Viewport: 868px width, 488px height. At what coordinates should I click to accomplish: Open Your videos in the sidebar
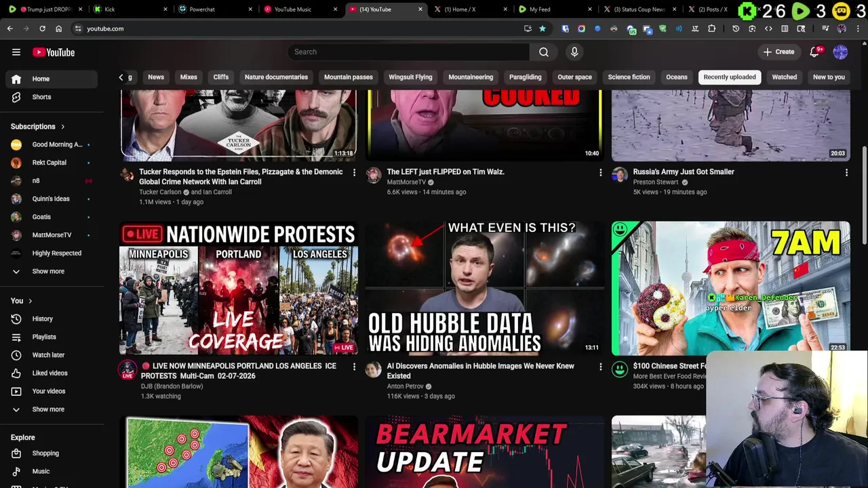point(52,391)
